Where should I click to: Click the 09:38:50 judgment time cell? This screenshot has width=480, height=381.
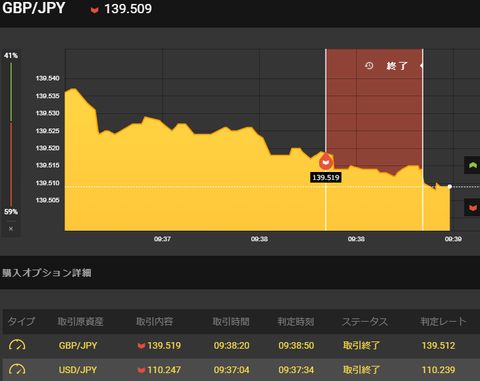point(296,345)
